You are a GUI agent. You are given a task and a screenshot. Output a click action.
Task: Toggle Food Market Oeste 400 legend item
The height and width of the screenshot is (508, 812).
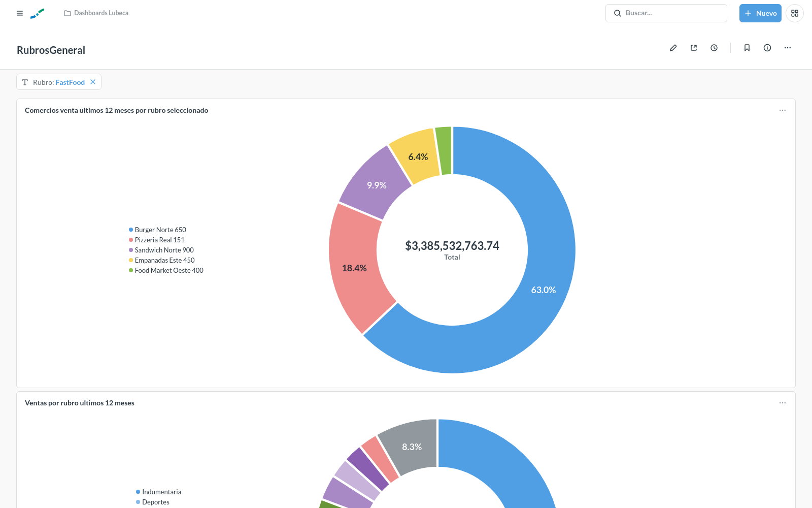(166, 270)
